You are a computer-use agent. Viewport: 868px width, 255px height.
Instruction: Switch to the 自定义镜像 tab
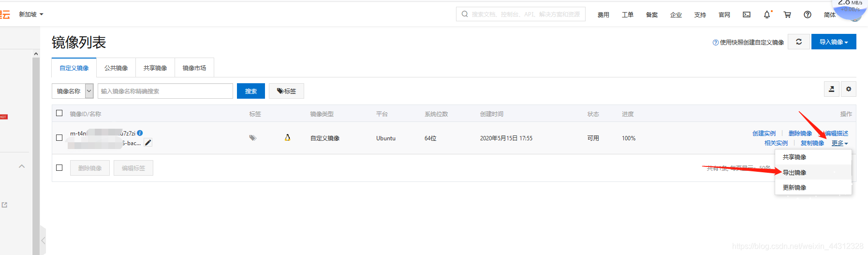(74, 68)
